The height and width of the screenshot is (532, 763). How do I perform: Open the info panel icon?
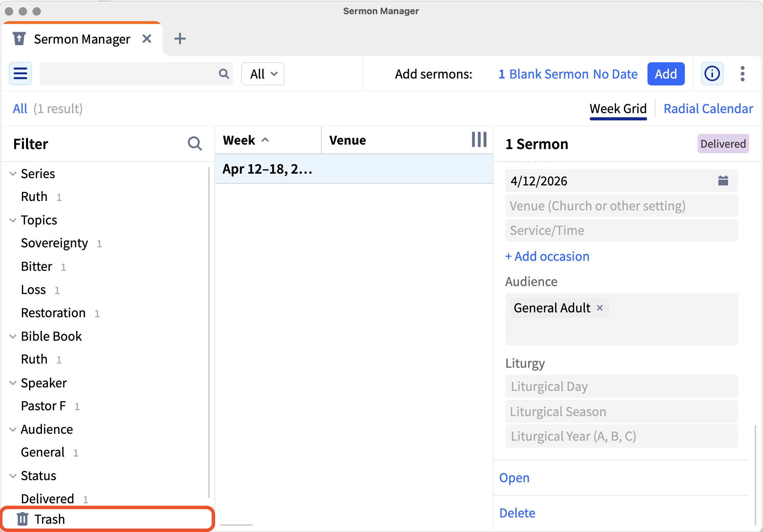coord(712,74)
